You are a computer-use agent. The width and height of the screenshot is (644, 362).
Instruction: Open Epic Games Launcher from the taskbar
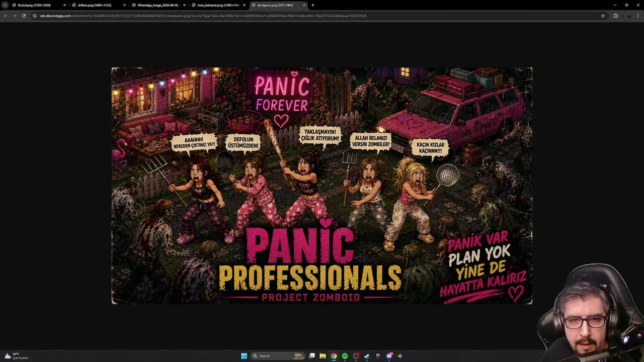[378, 356]
